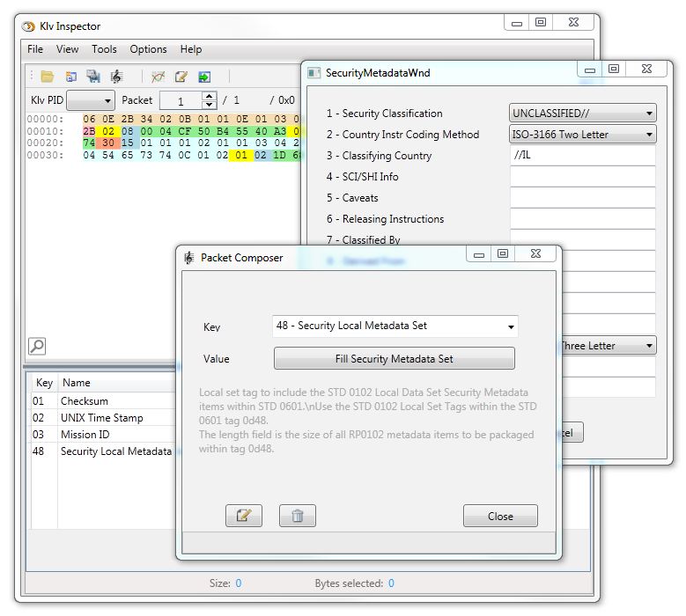Click the edit pencil button in Packet Composer
686x616 pixels.
tap(244, 516)
